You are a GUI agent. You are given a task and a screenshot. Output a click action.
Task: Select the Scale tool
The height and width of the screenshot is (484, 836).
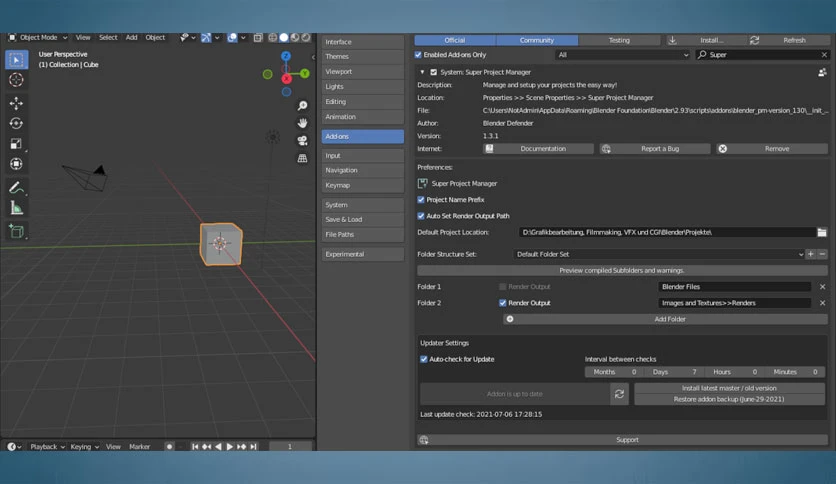pyautogui.click(x=16, y=143)
